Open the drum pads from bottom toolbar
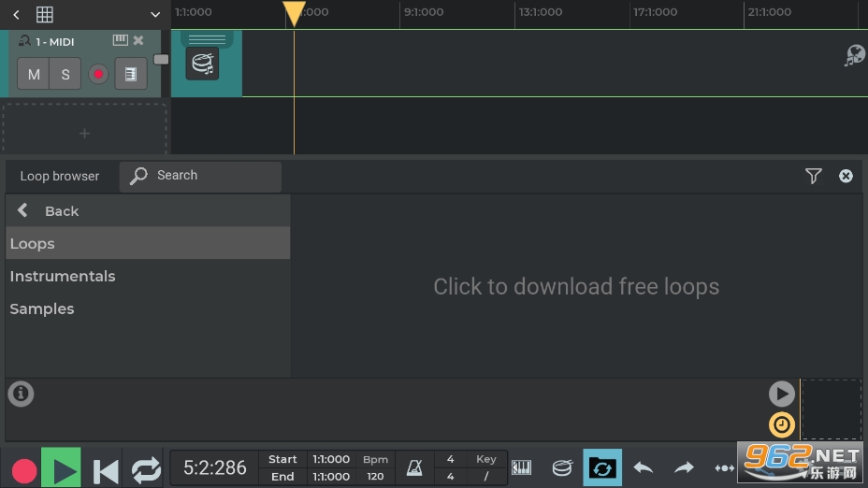868x488 pixels. click(x=562, y=467)
